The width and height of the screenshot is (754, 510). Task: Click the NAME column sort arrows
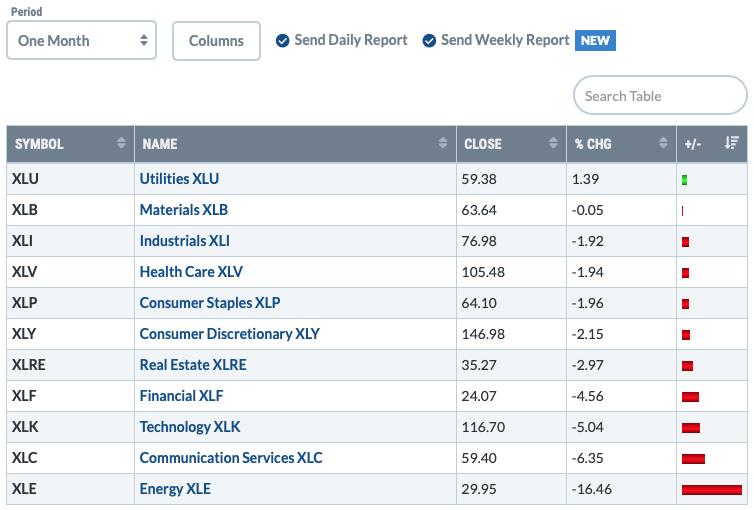point(443,144)
